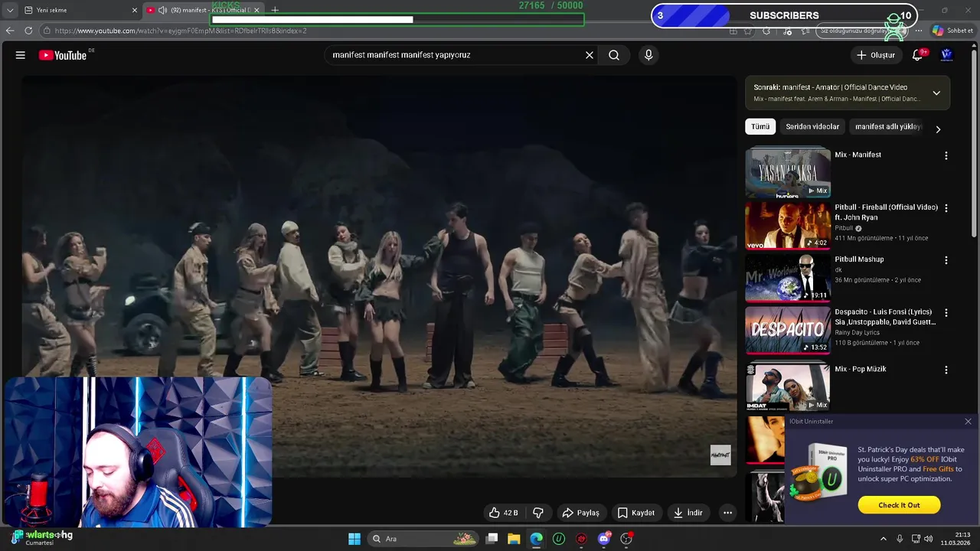Viewport: 980px width, 551px height.
Task: Select the Seriden videolar chip
Action: [812, 127]
